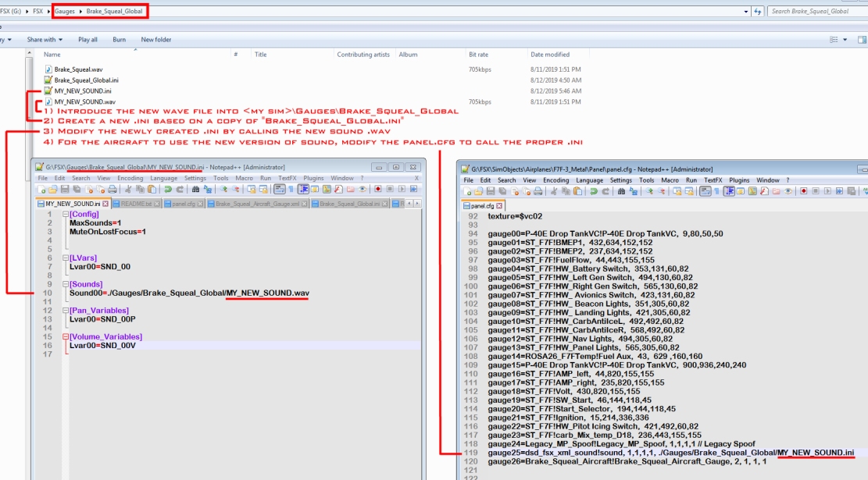
Task: Click Start Recording macro icon in left Notepad++ window
Action: pyautogui.click(x=378, y=189)
